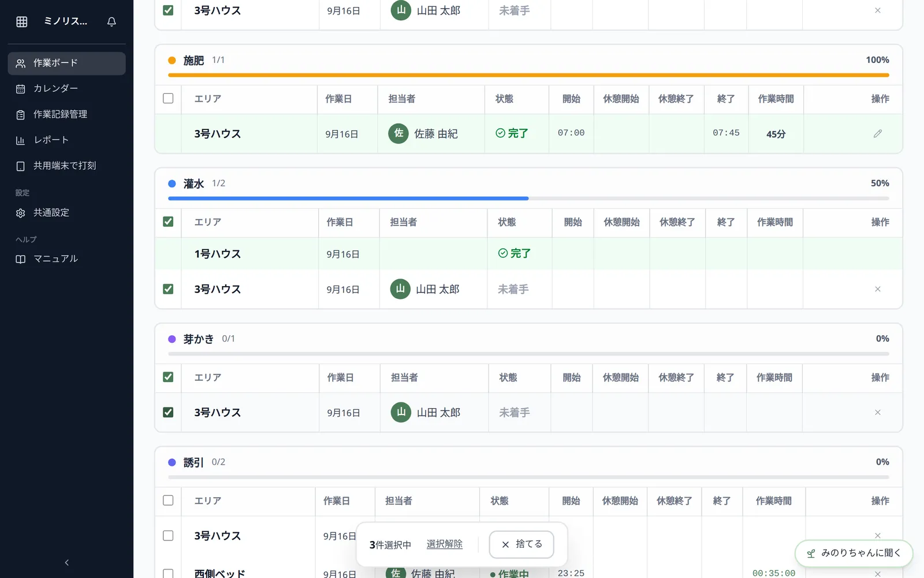The height and width of the screenshot is (578, 924).
Task: Toggle select-all checkbox in 施肥 table header
Action: (x=168, y=98)
